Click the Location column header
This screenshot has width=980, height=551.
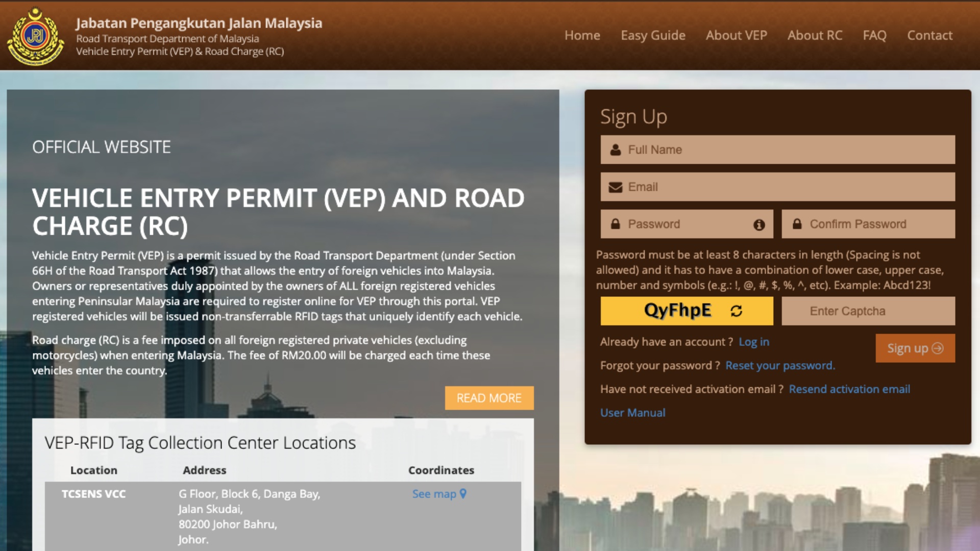click(93, 470)
